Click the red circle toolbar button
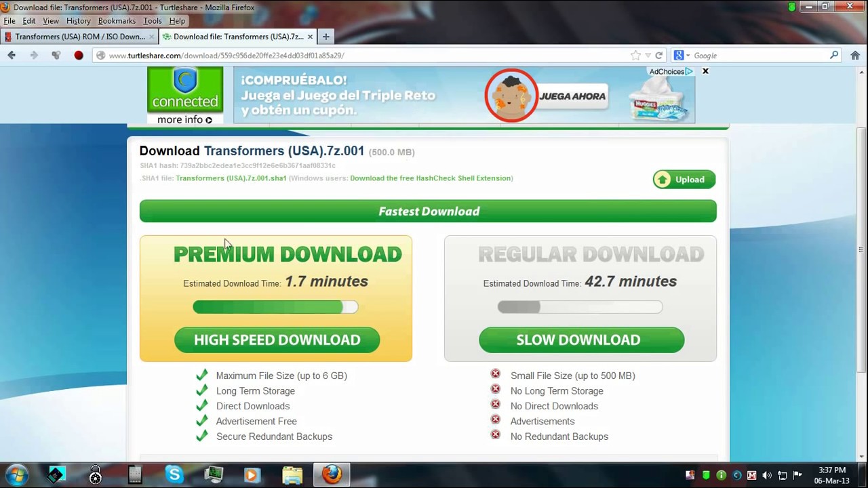The image size is (868, 488). tap(79, 56)
